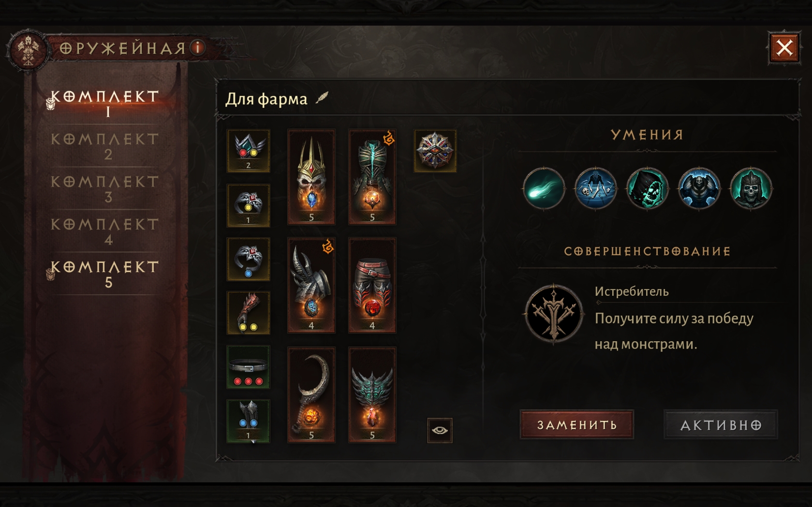Select the crowned skull helm item

(x=311, y=177)
